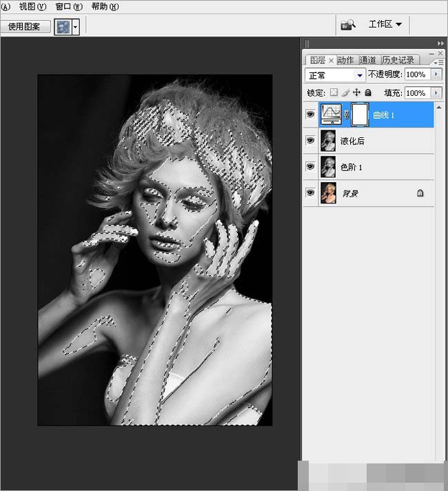Open the 窗口 menu
The width and height of the screenshot is (448, 491).
[x=68, y=6]
